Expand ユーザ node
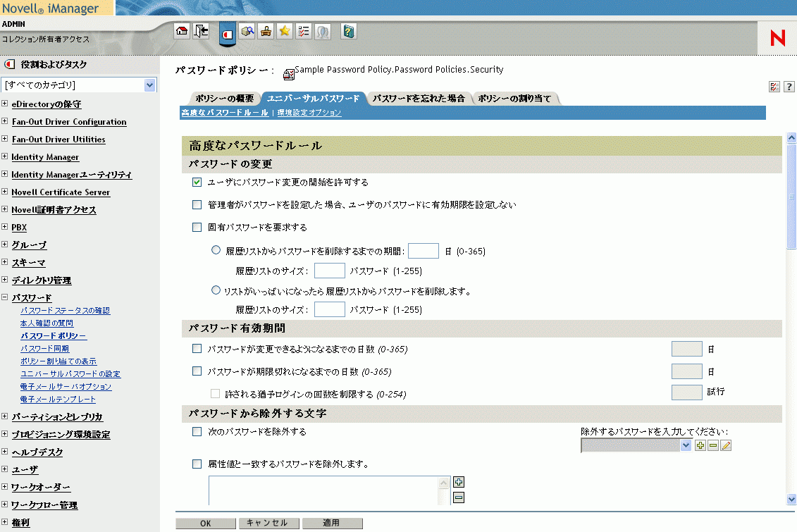797x532 pixels. (4, 469)
